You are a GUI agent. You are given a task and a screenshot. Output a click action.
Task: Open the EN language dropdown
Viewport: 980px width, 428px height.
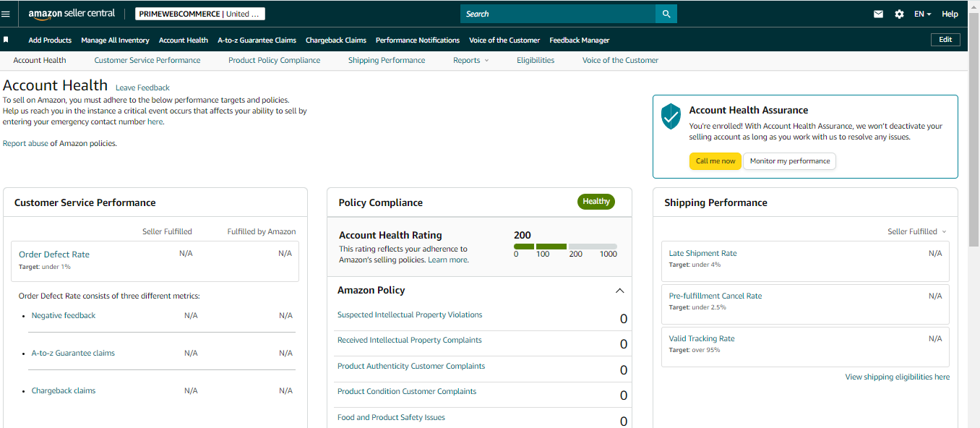pos(922,14)
